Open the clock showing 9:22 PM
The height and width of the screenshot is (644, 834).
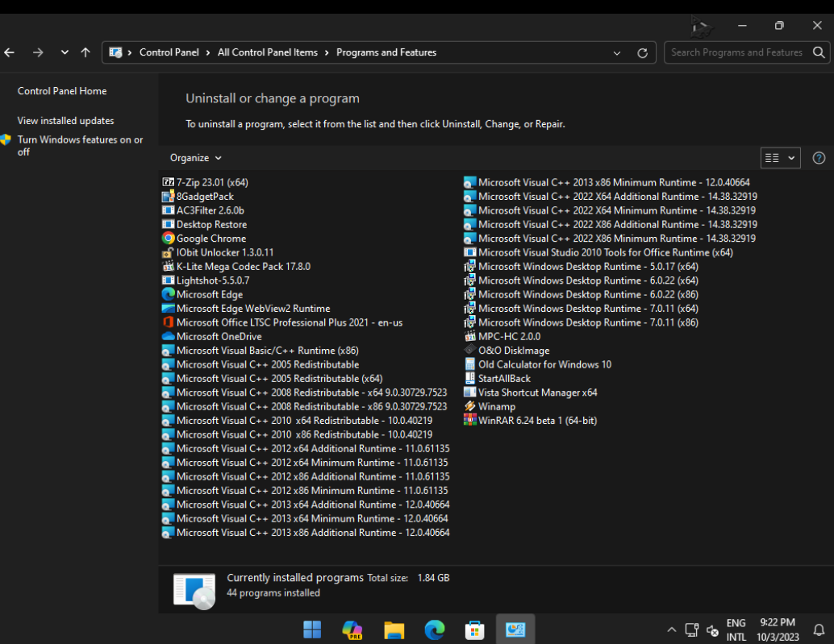[778, 629]
